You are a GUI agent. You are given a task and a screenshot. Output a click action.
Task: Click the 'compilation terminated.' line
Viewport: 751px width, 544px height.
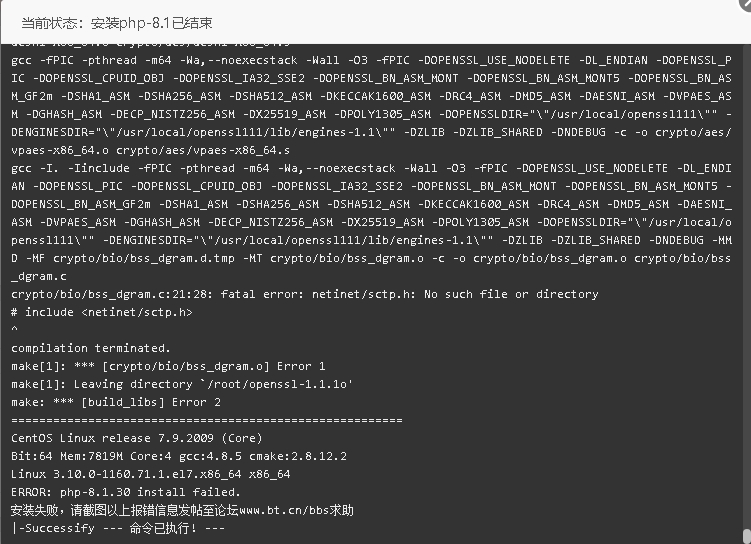tap(91, 348)
